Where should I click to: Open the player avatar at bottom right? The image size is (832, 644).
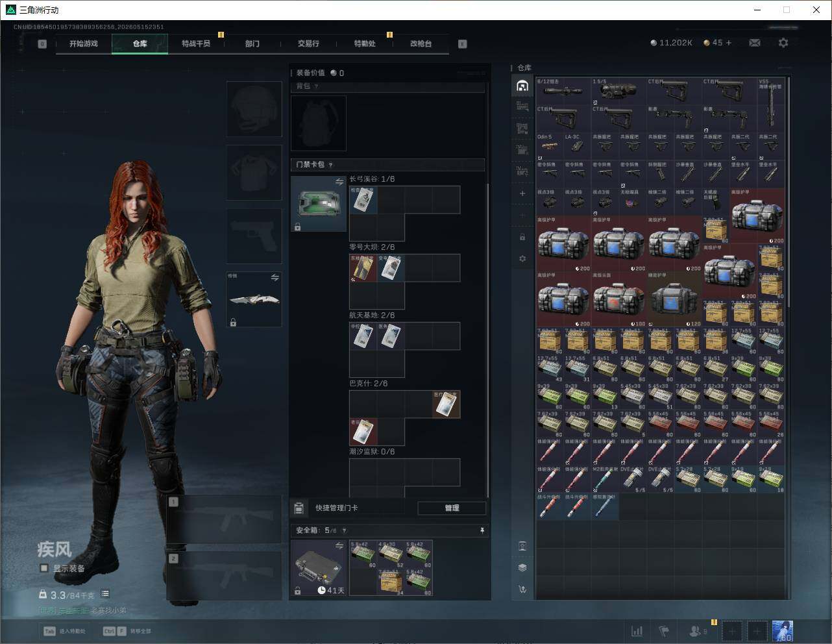coord(783,631)
